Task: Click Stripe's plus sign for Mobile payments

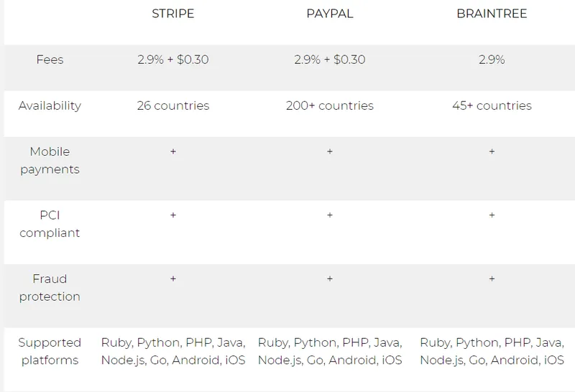Action: [173, 151]
